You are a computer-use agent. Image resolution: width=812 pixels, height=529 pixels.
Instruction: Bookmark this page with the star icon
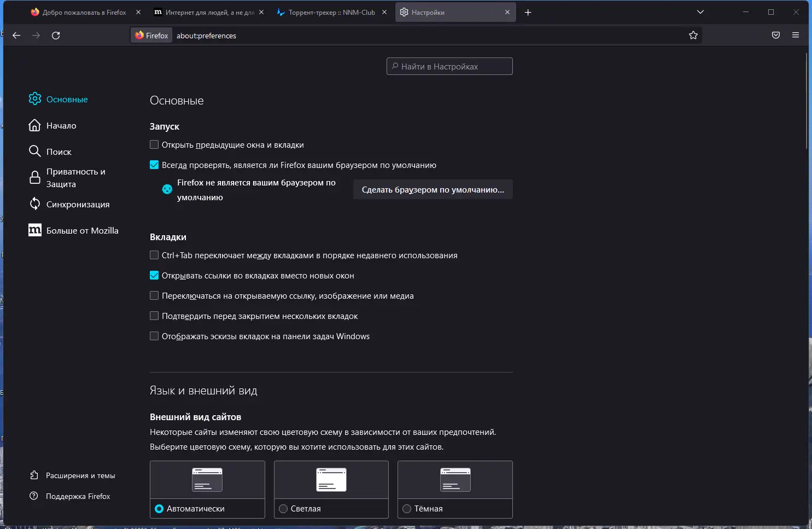coord(693,36)
